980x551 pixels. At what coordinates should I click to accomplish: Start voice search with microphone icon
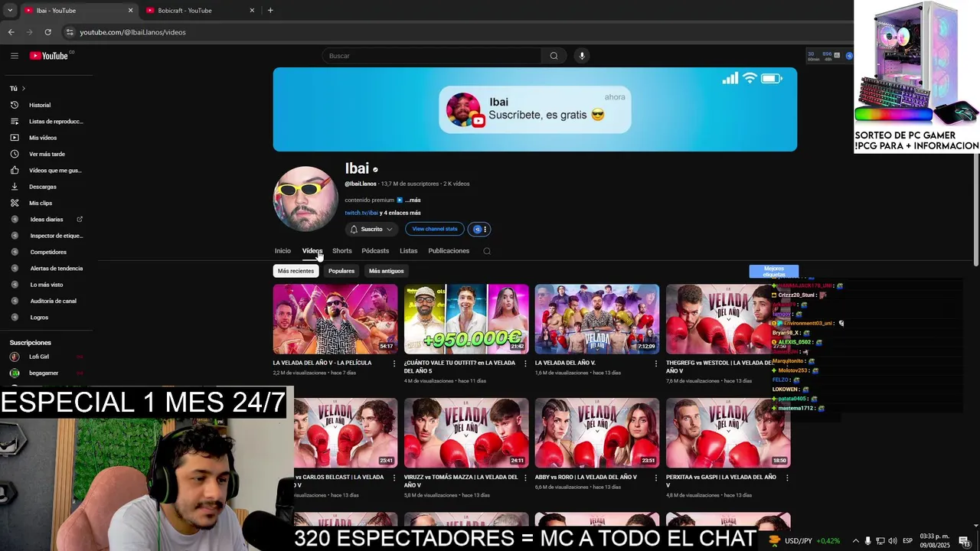pos(582,56)
